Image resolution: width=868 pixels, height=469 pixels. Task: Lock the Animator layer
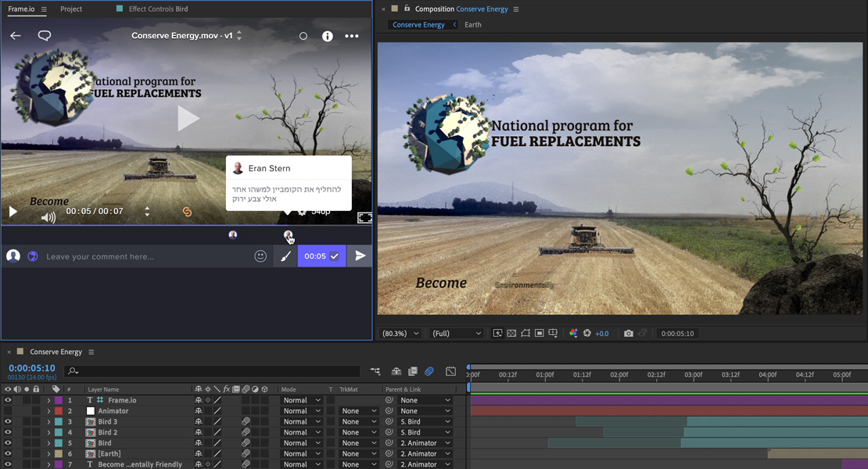pos(36,410)
